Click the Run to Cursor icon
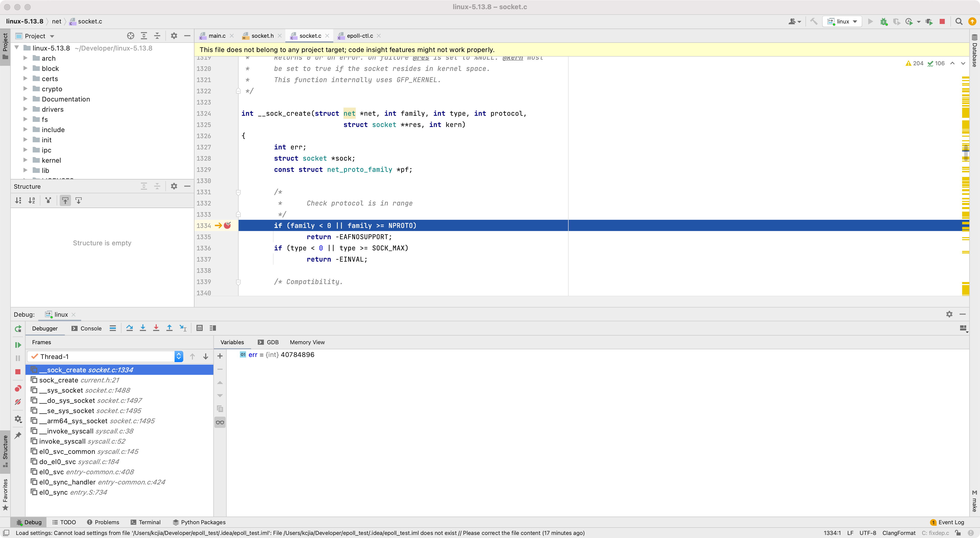Image resolution: width=980 pixels, height=538 pixels. [183, 328]
